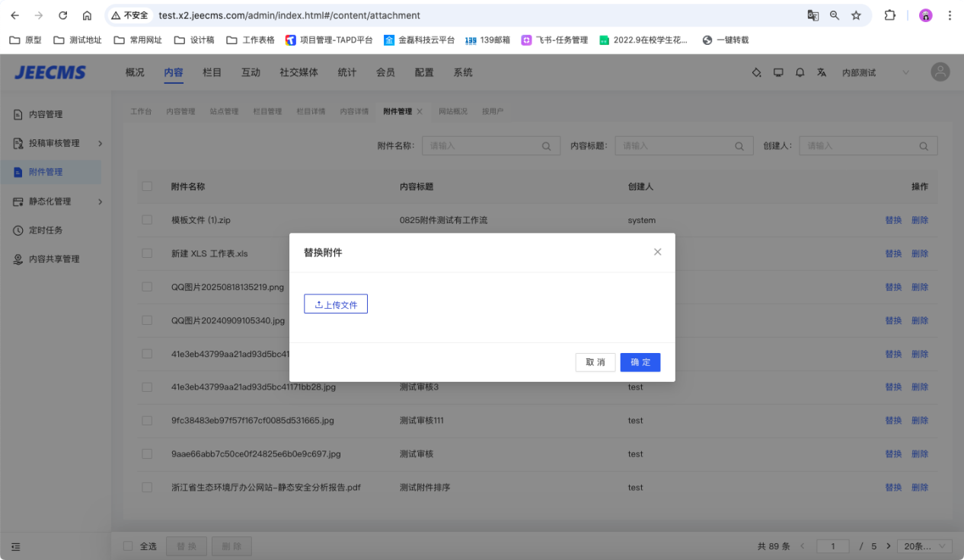964x560 pixels.
Task: Click search icon in 附件名称 field
Action: (x=547, y=146)
